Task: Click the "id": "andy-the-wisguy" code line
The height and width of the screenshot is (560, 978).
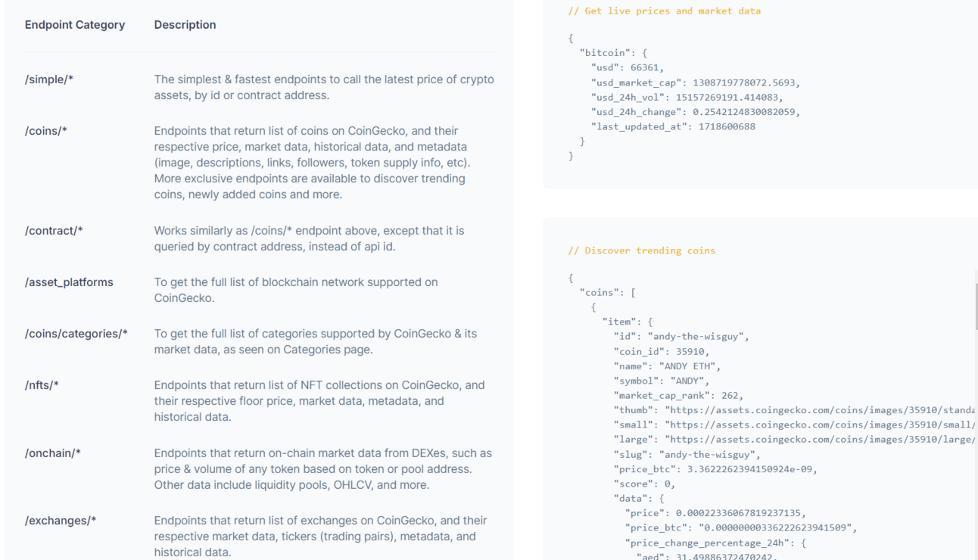Action: 681,337
